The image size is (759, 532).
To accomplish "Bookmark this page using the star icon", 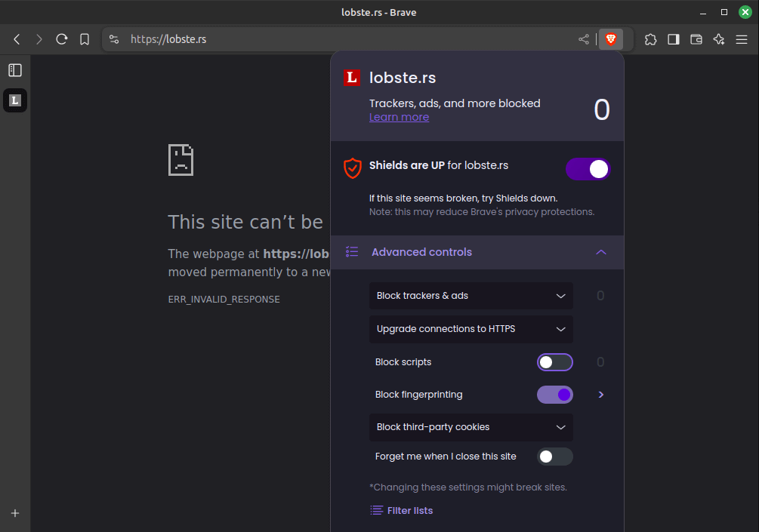I will (x=84, y=38).
